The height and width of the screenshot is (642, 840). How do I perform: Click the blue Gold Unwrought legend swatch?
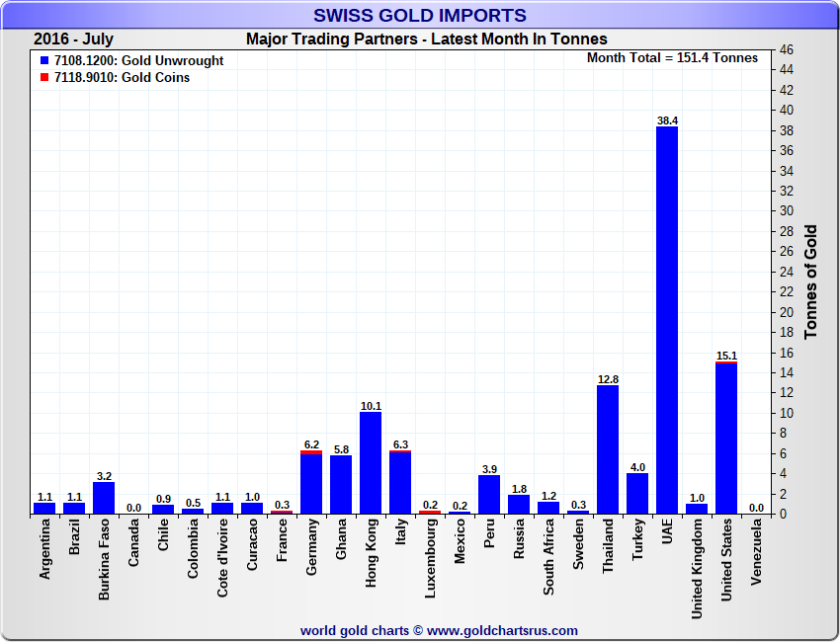[44, 61]
